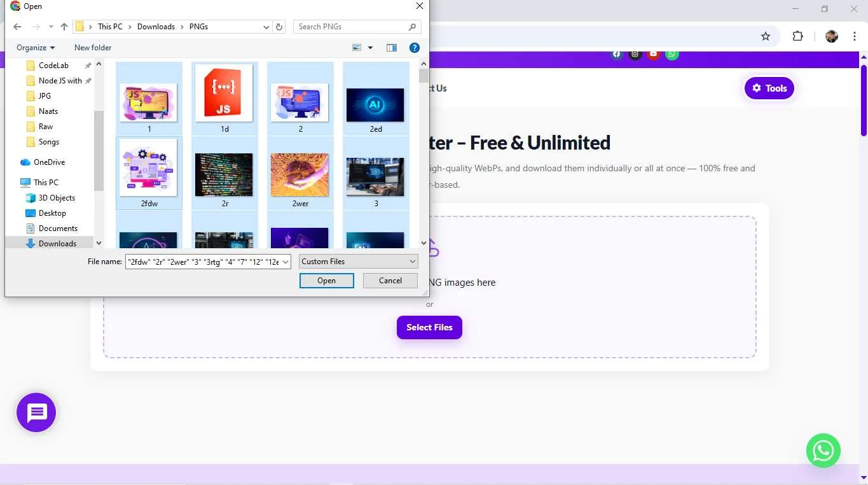Screen dimensions: 868x485
Task: Open Documents in navigation pane
Action: pos(58,228)
